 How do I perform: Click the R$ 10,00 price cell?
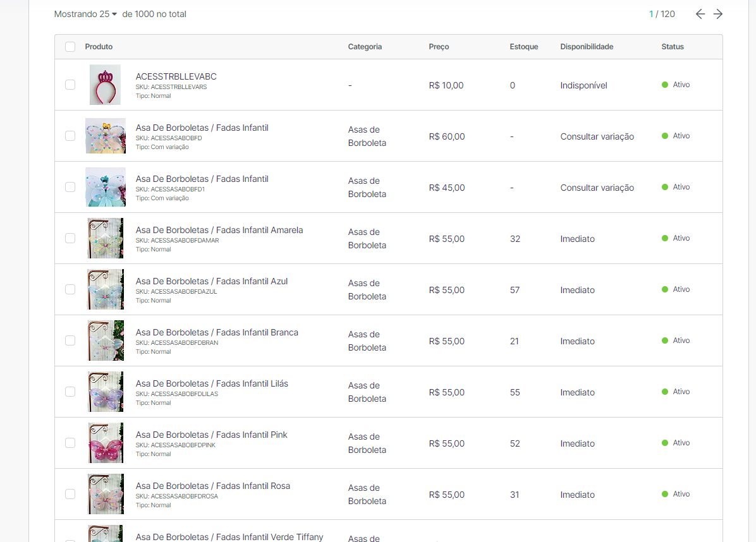click(446, 85)
